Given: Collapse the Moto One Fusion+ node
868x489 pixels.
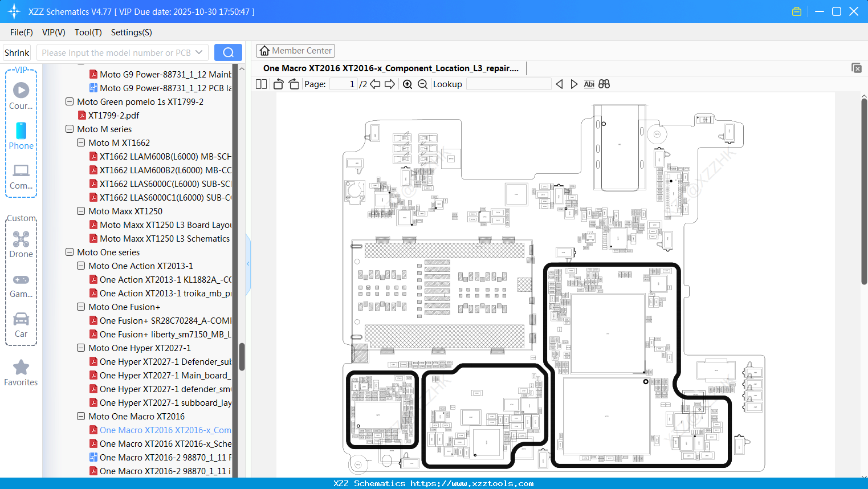Looking at the screenshot, I should (81, 307).
